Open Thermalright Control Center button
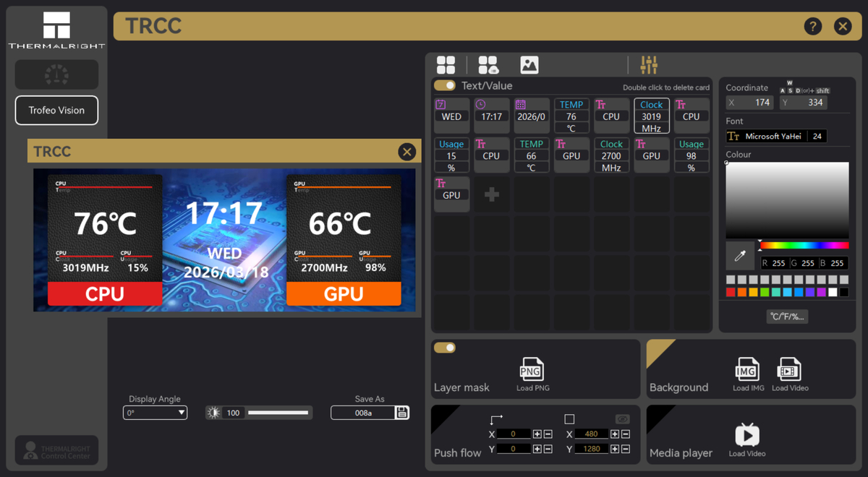Image resolution: width=868 pixels, height=477 pixels. pyautogui.click(x=56, y=450)
